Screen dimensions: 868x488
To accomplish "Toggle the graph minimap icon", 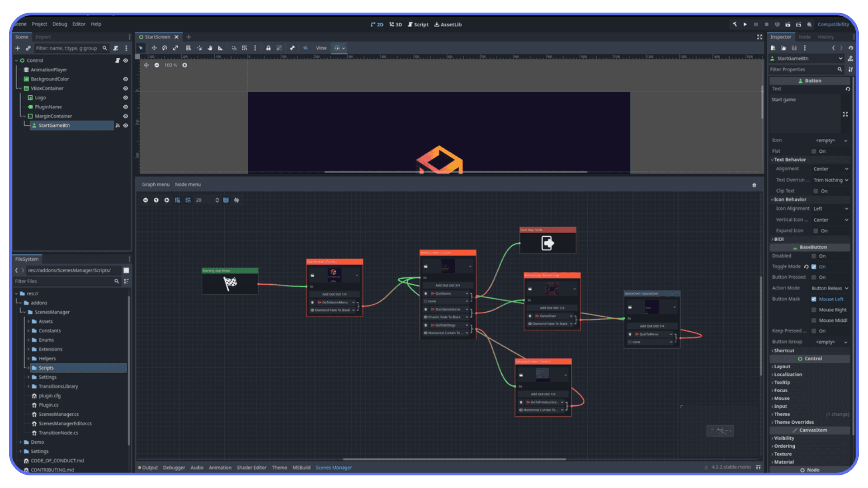I will tap(226, 200).
